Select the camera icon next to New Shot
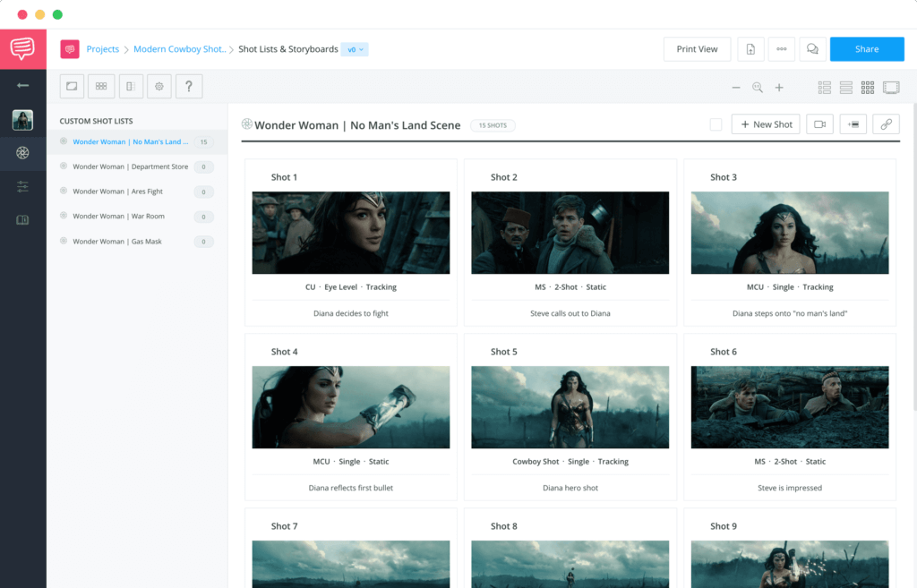The height and width of the screenshot is (588, 917). (x=819, y=124)
